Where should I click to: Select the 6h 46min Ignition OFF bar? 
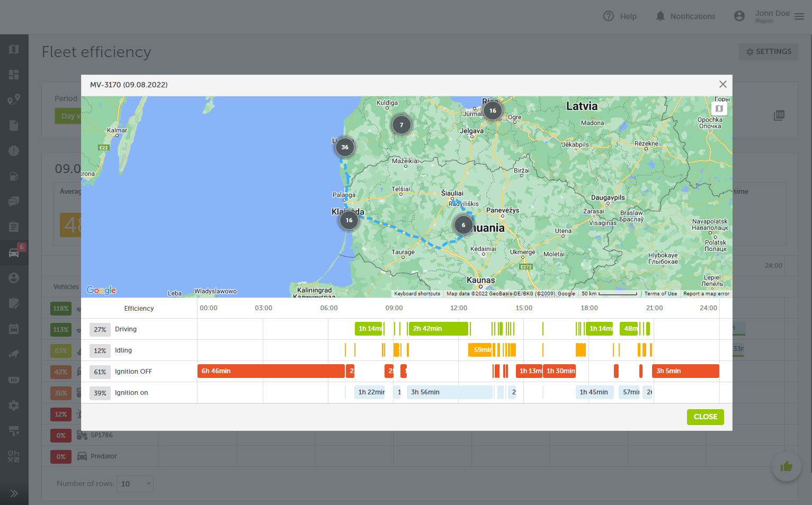(x=271, y=371)
